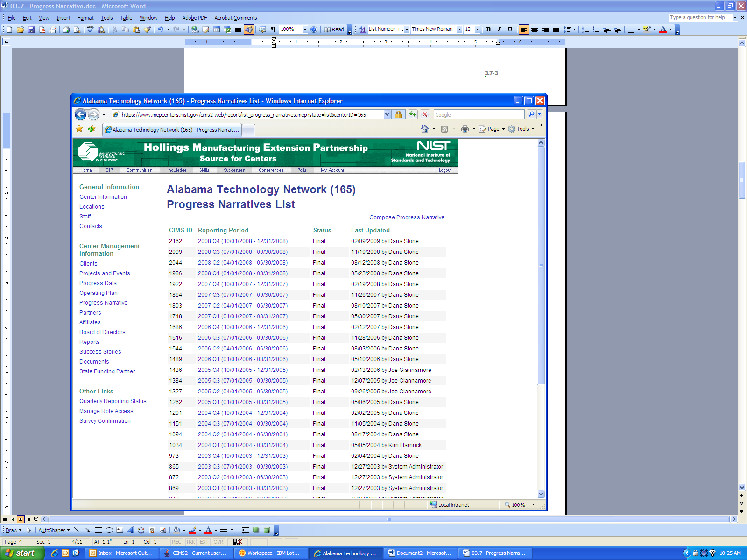Open the Format menu in Word
The image size is (747, 560).
pyautogui.click(x=85, y=18)
